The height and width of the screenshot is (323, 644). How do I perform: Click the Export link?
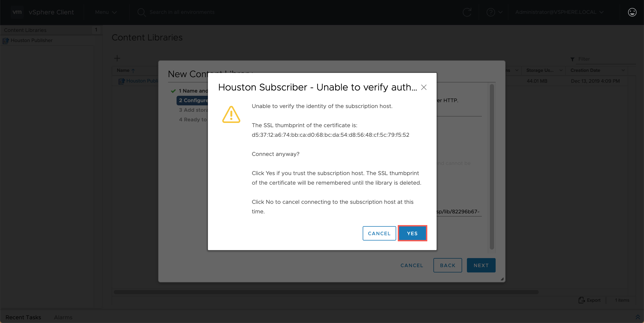593,300
